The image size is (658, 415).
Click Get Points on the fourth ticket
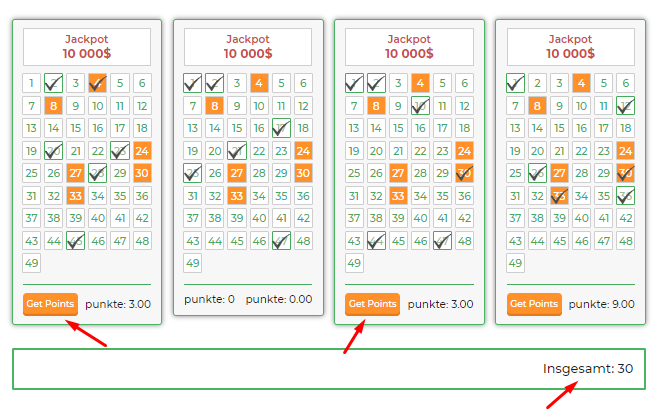coord(534,304)
